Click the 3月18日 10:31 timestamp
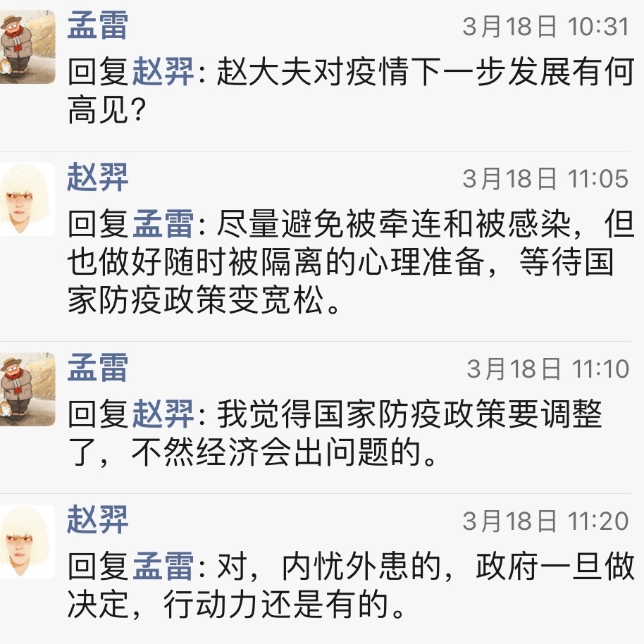This screenshot has width=644, height=644. [x=545, y=27]
